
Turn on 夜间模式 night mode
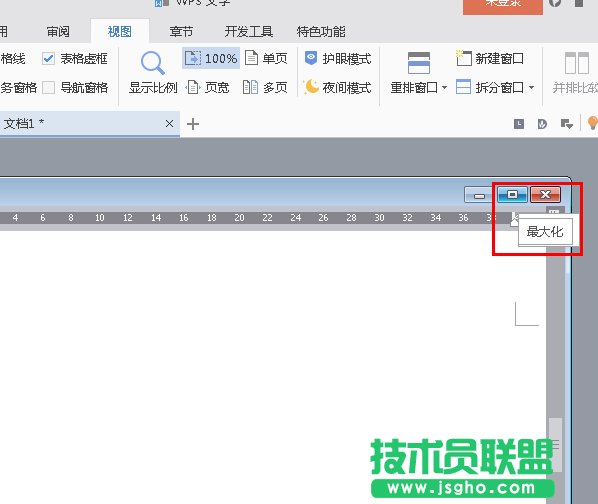(x=338, y=87)
